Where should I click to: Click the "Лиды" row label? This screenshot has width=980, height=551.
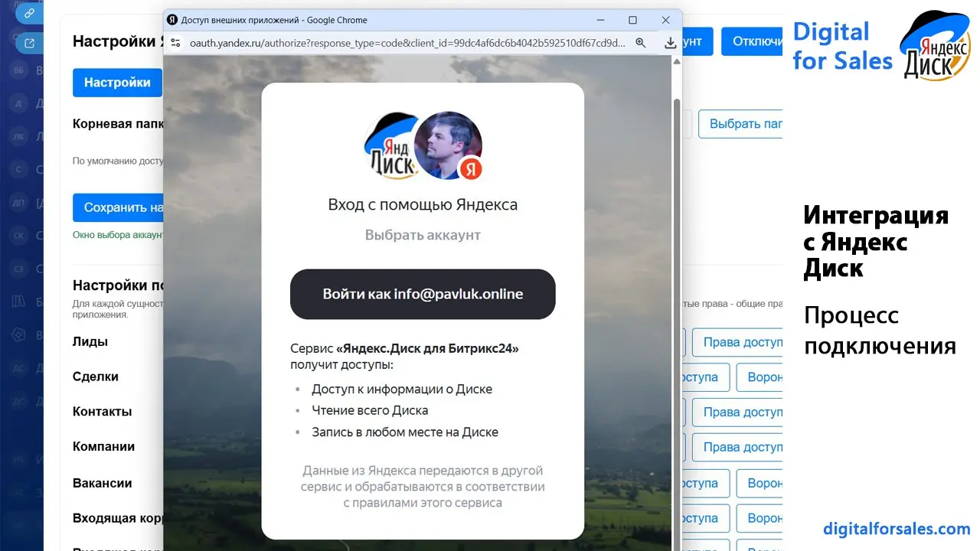[90, 341]
